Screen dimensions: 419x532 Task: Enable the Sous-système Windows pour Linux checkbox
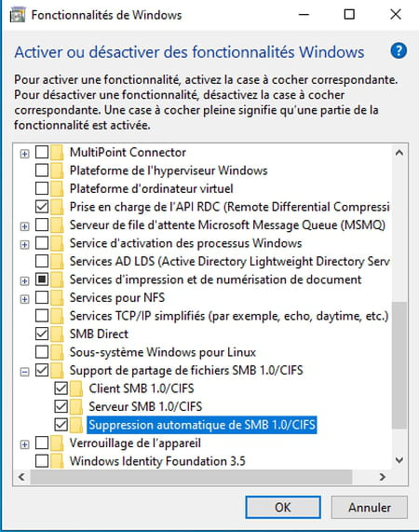tap(42, 352)
